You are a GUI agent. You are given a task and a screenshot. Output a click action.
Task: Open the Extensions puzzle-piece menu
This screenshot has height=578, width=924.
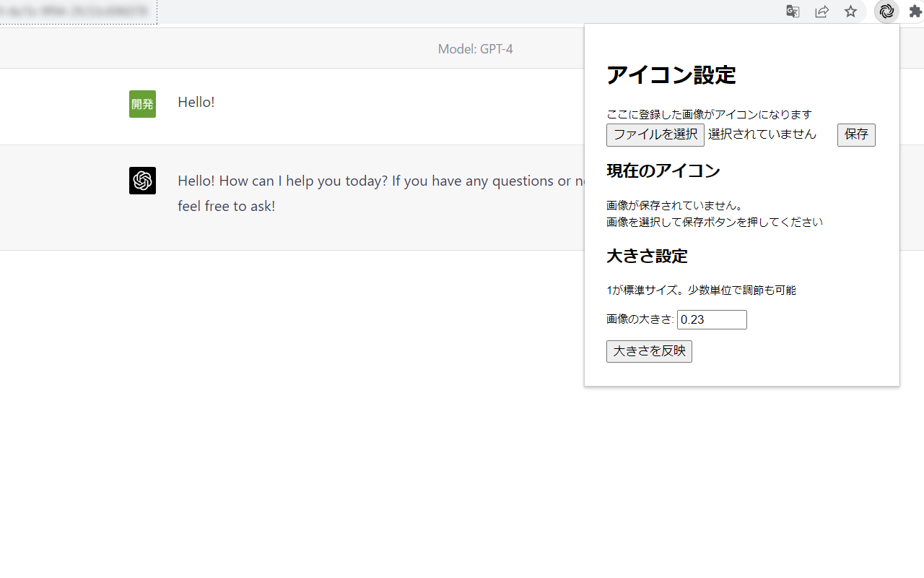[x=915, y=12]
